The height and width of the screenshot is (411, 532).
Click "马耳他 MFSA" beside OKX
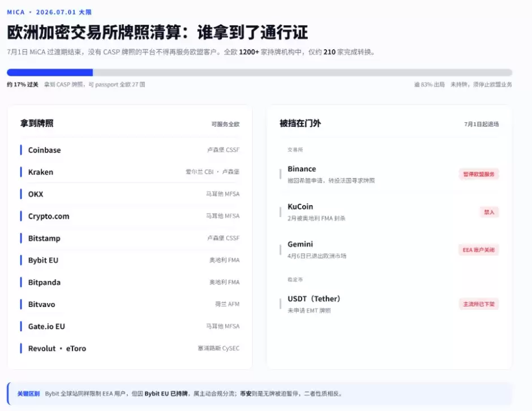point(222,194)
